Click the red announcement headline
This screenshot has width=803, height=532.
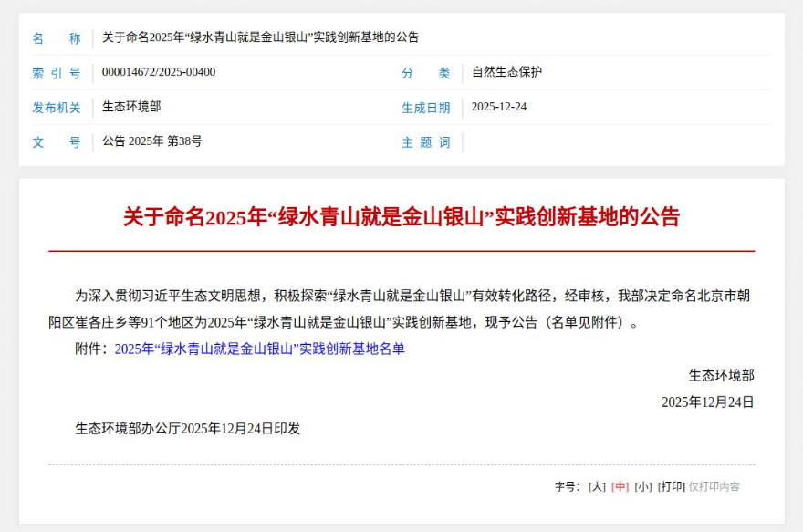click(401, 217)
